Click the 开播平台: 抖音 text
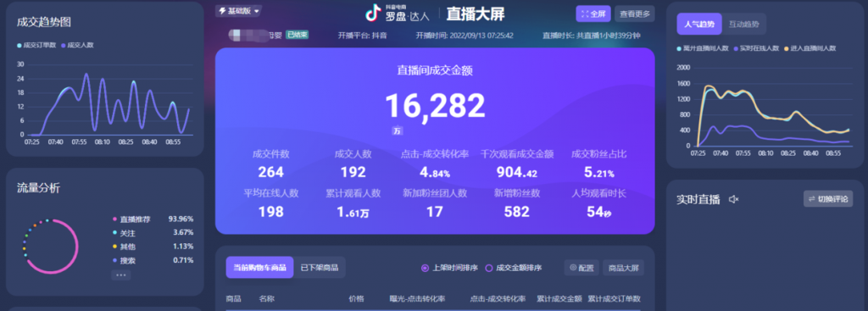The height and width of the screenshot is (311, 868). 363,36
